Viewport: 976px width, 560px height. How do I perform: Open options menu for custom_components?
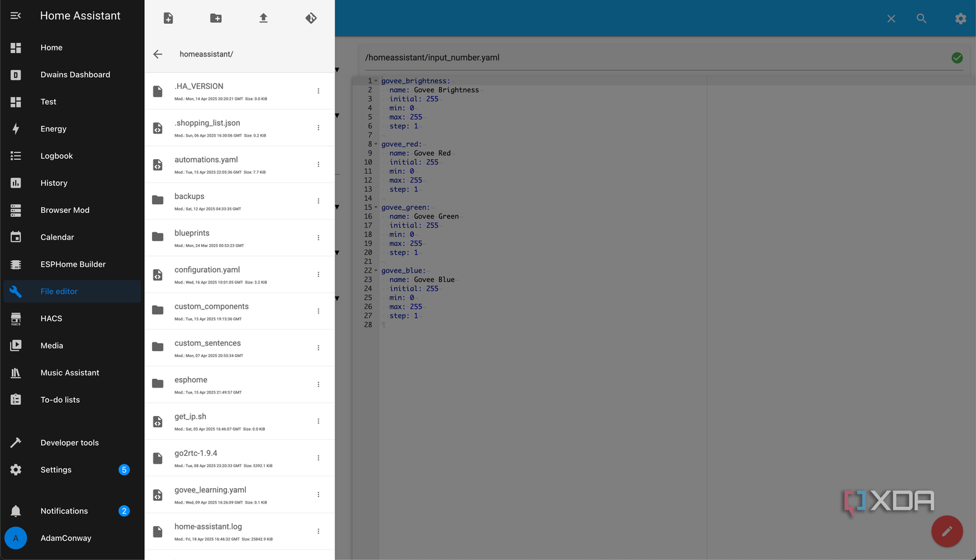point(319,311)
